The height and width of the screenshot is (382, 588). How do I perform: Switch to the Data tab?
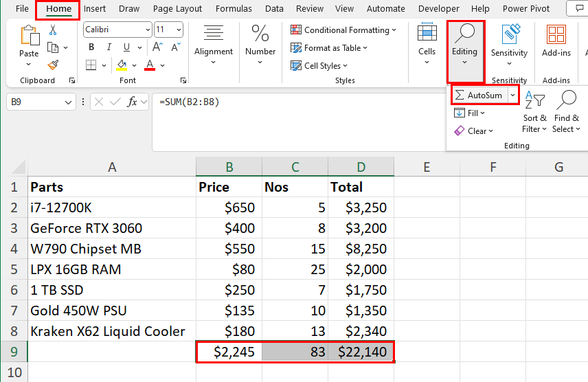tap(274, 9)
